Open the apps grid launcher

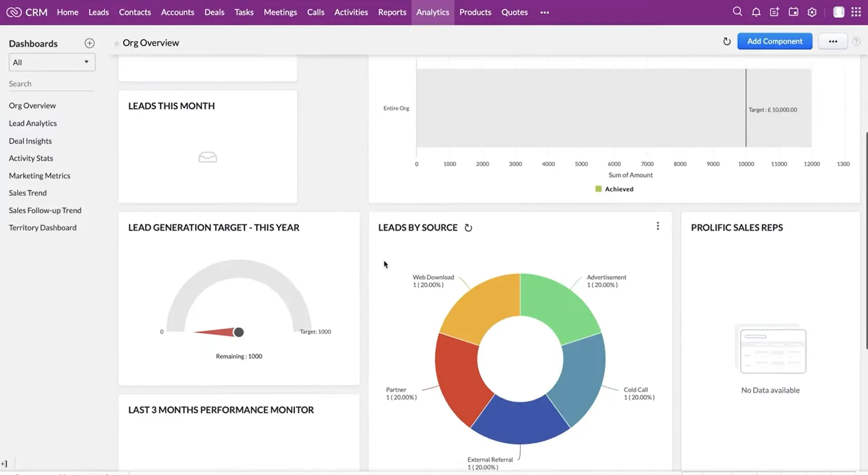tap(856, 12)
